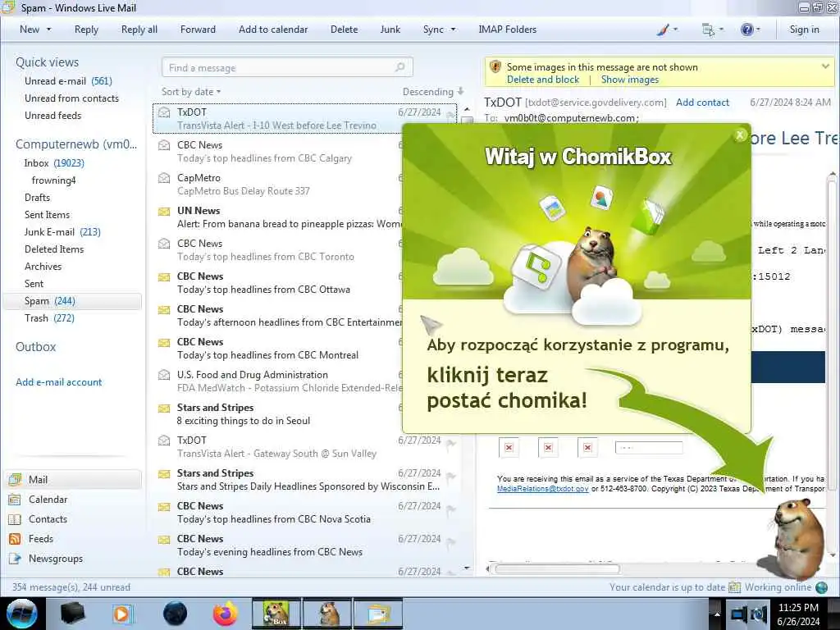Show hidden tray icons arrow

(717, 614)
